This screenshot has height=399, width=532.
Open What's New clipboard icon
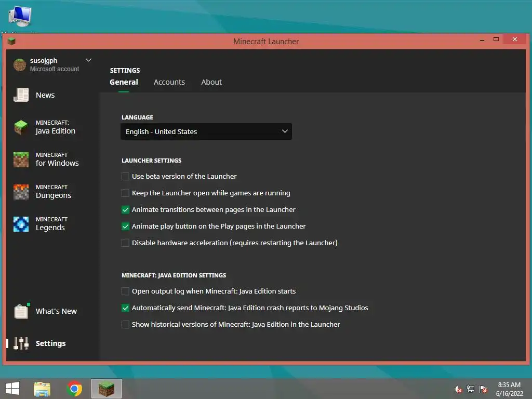click(21, 311)
